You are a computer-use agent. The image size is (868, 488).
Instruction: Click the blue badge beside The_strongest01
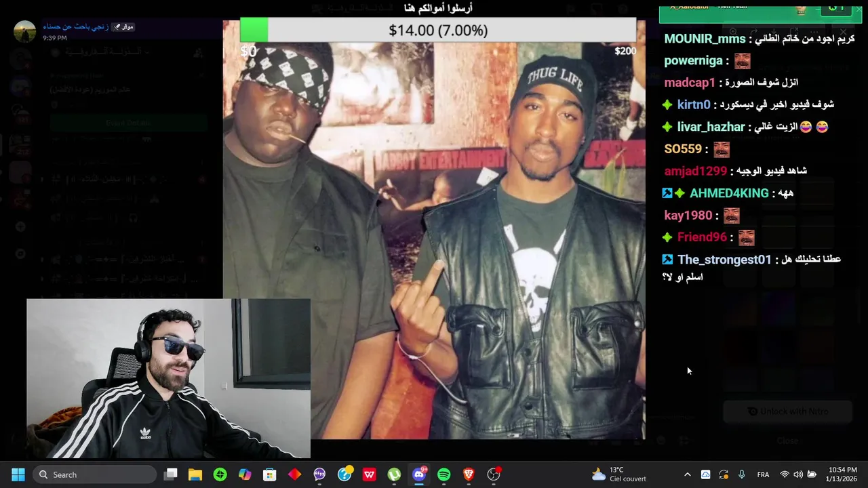click(667, 260)
